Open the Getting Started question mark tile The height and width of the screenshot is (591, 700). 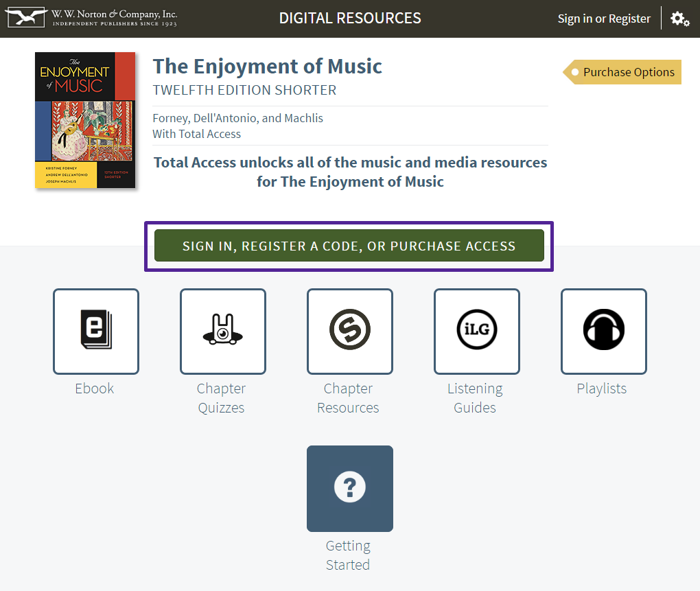350,488
